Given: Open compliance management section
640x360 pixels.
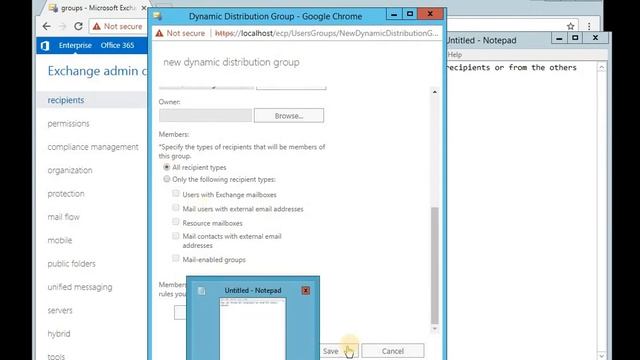Looking at the screenshot, I should (93, 147).
